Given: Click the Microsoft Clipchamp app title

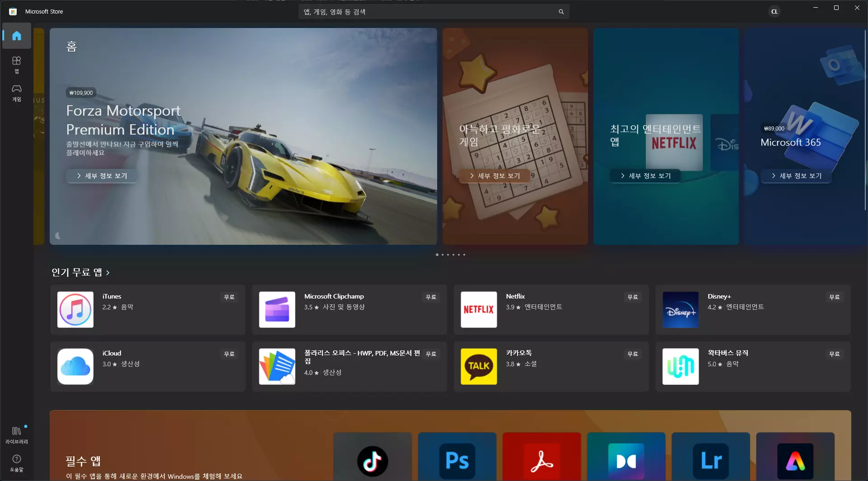Looking at the screenshot, I should pos(334,296).
